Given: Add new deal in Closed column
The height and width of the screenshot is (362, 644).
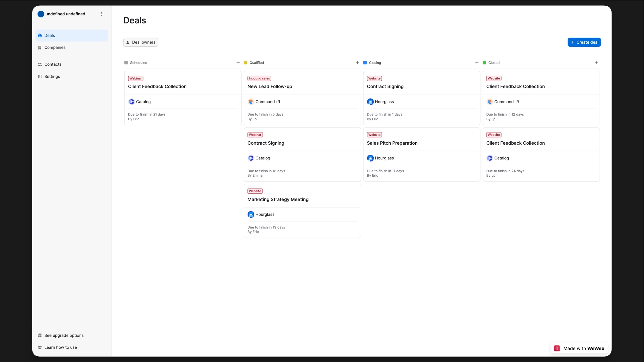Looking at the screenshot, I should [x=596, y=63].
